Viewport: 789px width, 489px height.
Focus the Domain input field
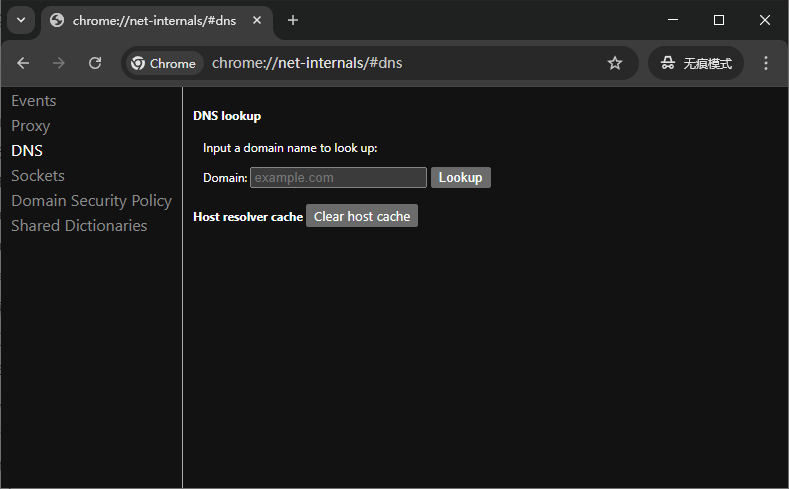tap(338, 177)
